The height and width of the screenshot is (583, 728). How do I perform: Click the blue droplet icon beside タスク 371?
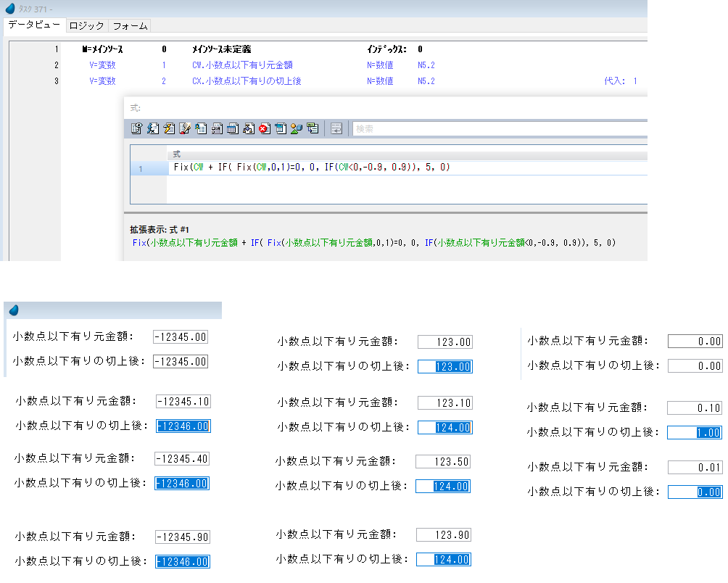[x=10, y=8]
